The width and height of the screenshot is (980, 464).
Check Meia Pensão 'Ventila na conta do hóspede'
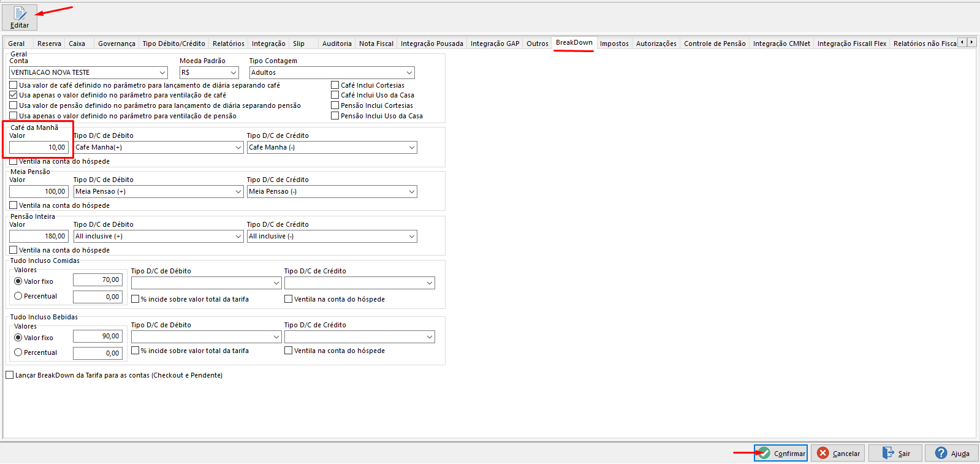(13, 205)
